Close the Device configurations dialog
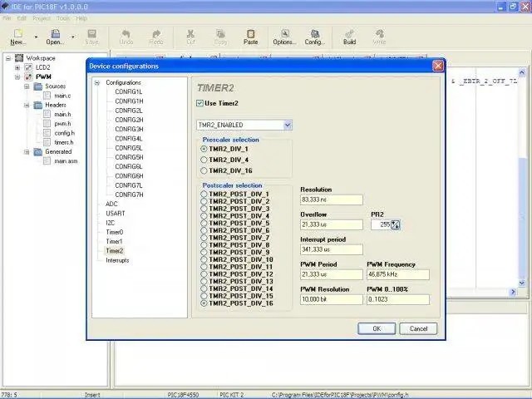Viewport: 532px width, 399px height. [438, 66]
